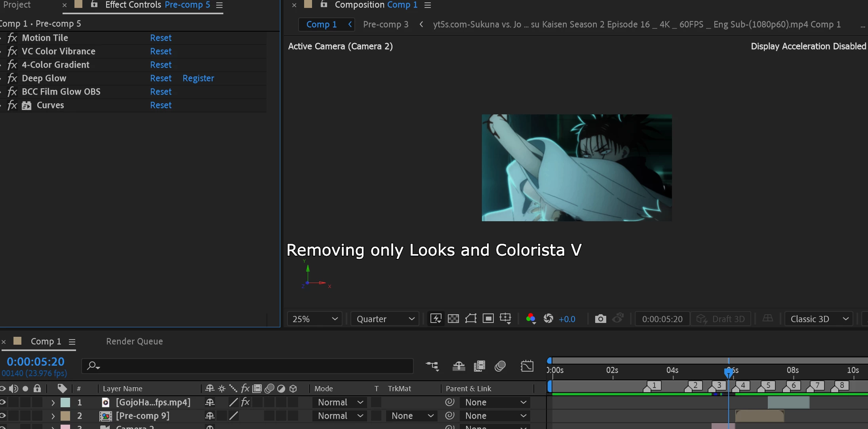Select the Pre-comp 3 breadcrumb tab

click(385, 25)
